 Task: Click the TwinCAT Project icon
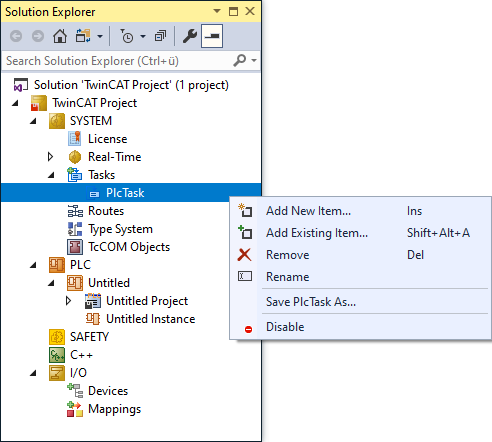[x=39, y=103]
